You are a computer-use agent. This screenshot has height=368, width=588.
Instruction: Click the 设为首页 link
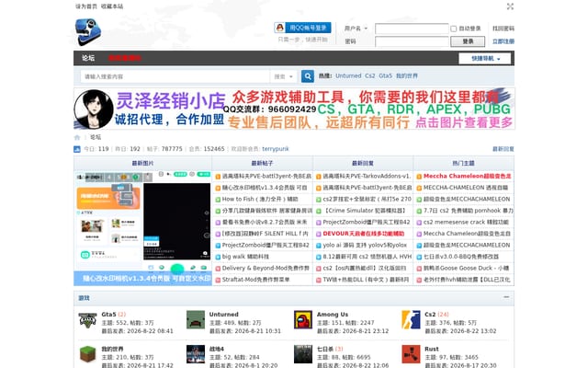point(86,6)
